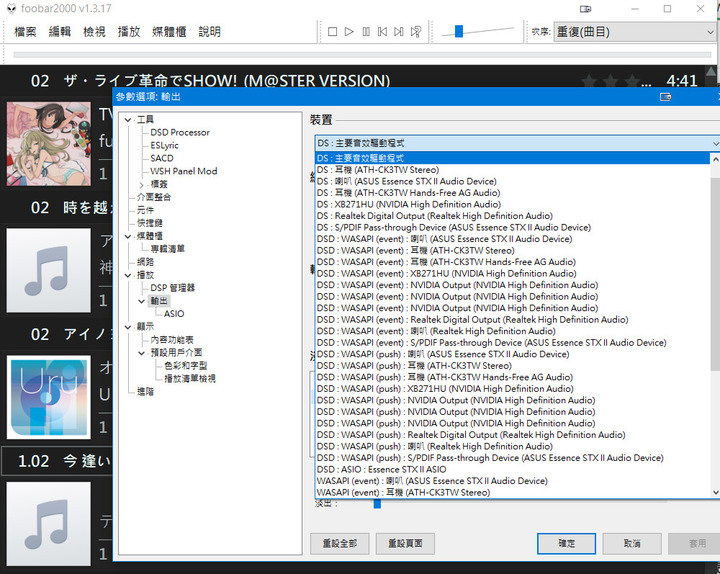Click the Play button in toolbar
Viewport: 720px width, 574px height.
349,32
